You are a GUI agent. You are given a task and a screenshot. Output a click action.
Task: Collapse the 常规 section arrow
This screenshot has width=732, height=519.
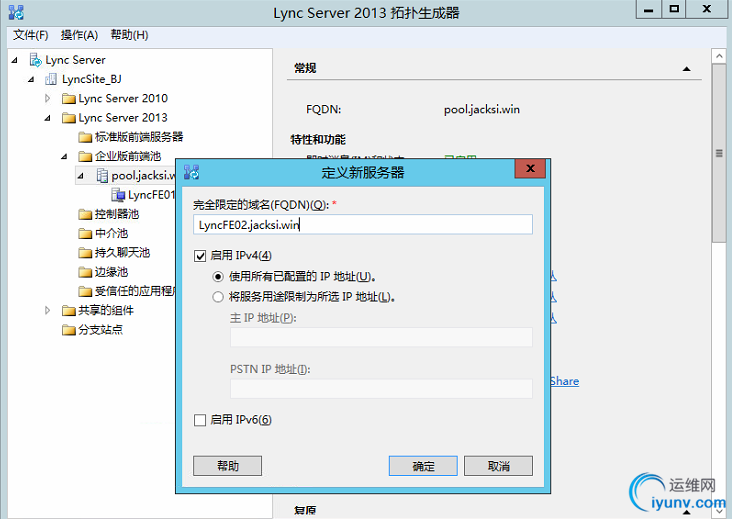pyautogui.click(x=686, y=69)
